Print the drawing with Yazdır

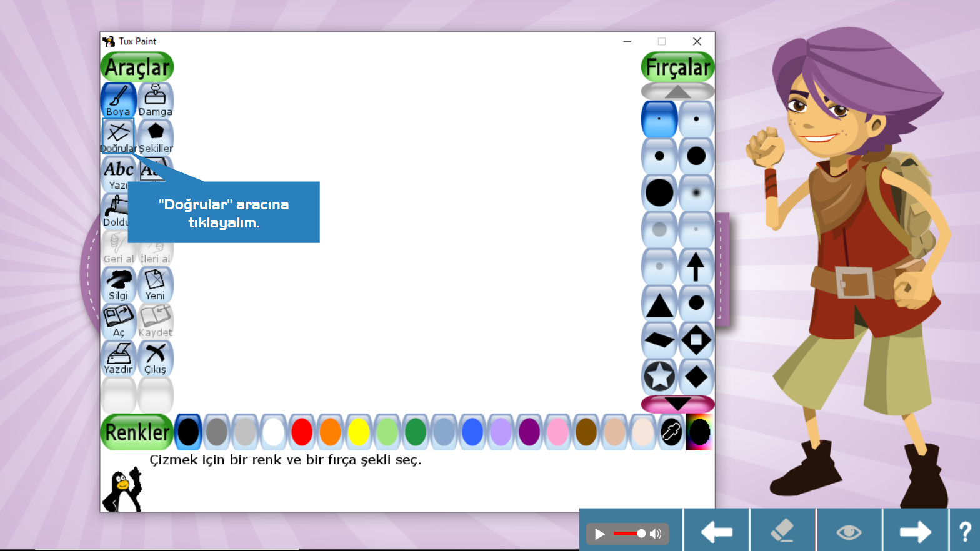118,358
